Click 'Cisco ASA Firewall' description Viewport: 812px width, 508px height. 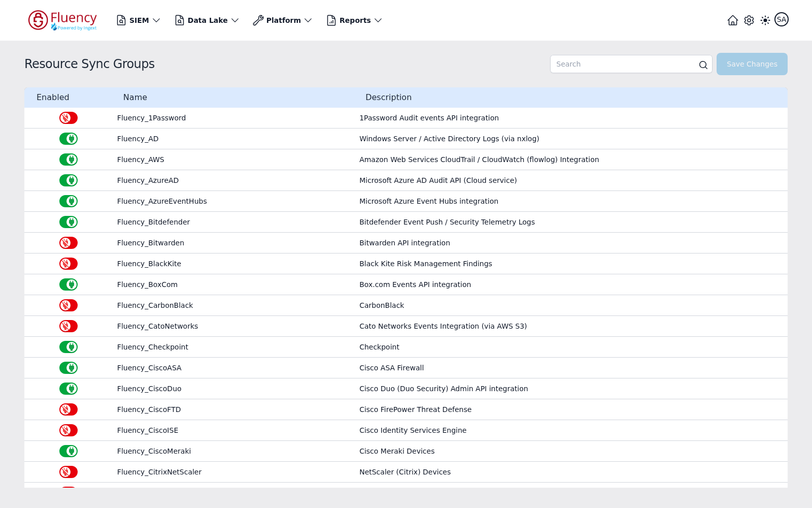(x=391, y=368)
